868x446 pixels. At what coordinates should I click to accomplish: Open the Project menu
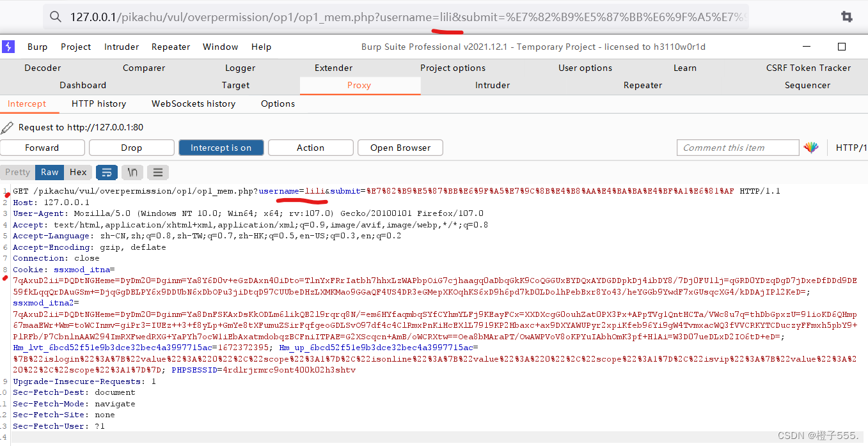click(x=76, y=47)
